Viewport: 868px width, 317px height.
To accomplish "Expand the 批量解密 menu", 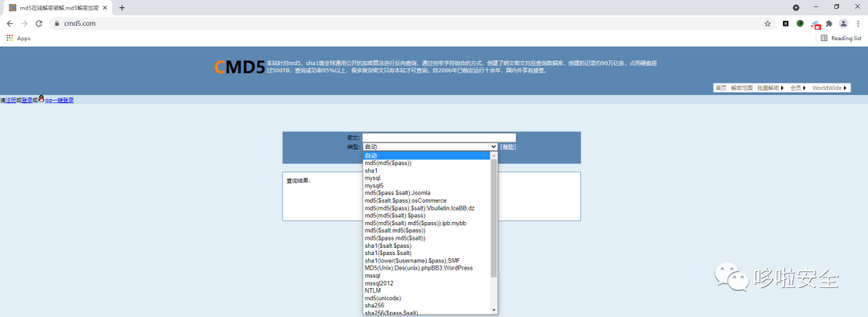I will tap(770, 89).
